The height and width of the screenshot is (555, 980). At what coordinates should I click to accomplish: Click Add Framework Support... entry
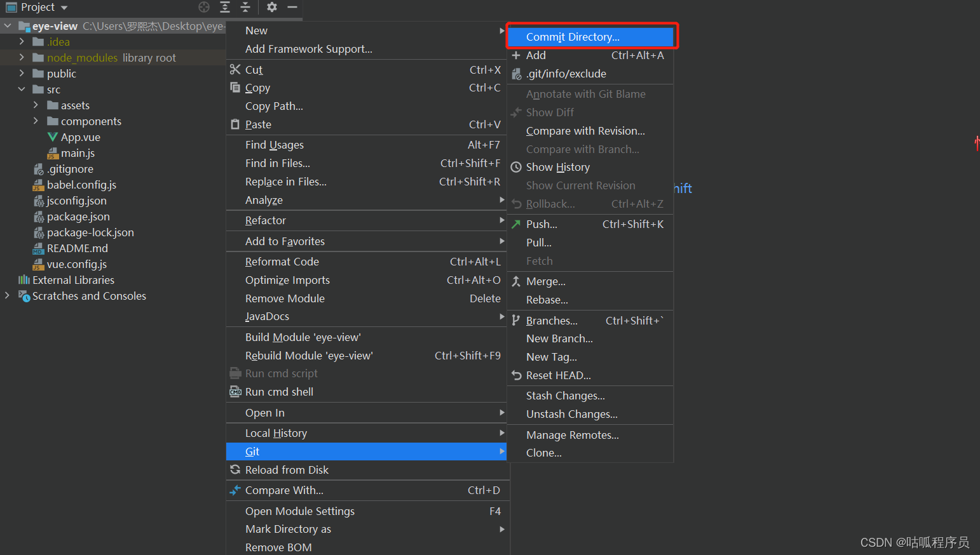point(366,49)
